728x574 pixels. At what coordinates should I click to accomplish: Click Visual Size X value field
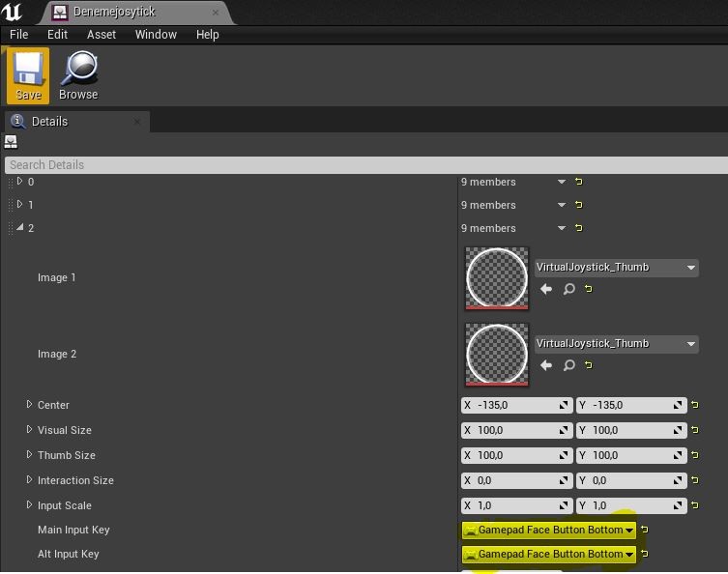click(x=516, y=430)
